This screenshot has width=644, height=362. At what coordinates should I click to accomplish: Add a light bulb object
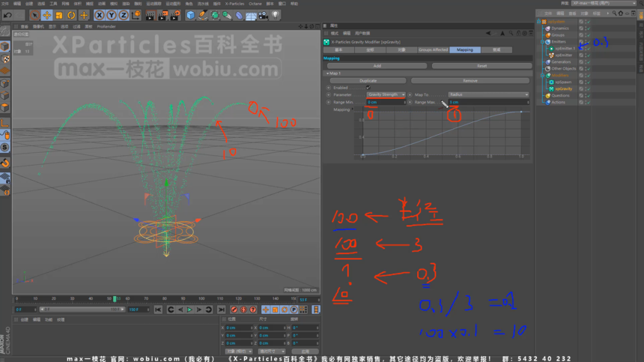tap(275, 16)
